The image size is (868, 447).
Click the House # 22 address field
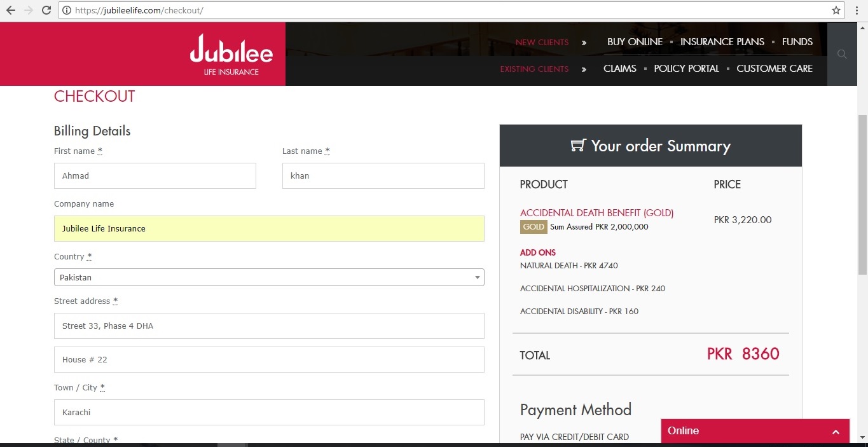click(269, 360)
